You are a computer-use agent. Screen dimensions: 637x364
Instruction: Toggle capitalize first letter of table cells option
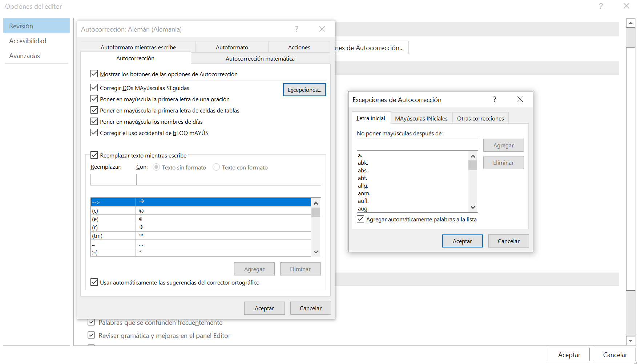click(x=94, y=110)
